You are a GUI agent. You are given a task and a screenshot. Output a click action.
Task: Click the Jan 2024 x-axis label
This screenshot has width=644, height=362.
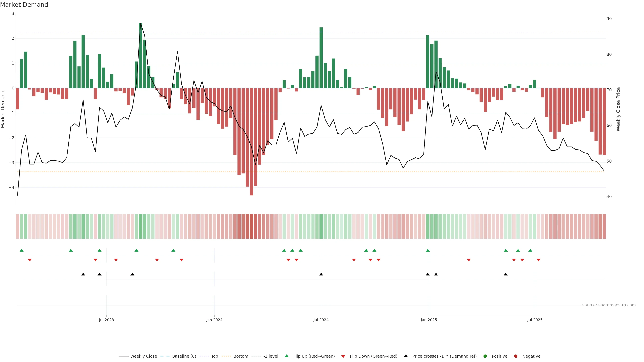[214, 320]
